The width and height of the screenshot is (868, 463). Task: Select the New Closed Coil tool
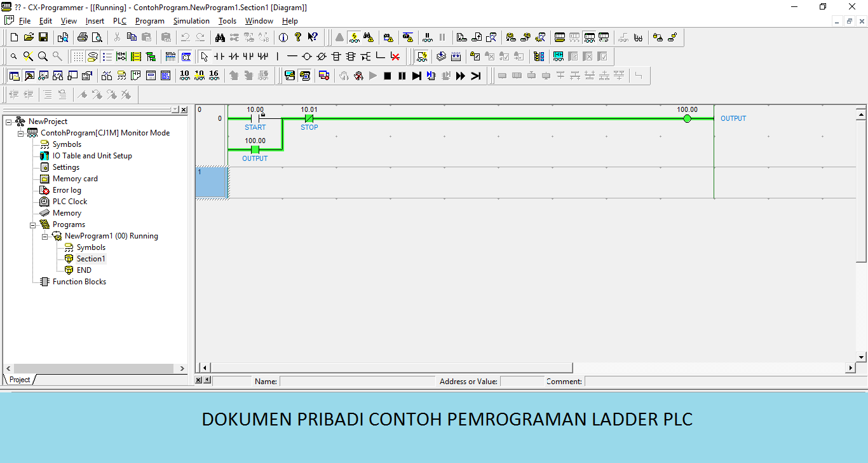pyautogui.click(x=321, y=56)
